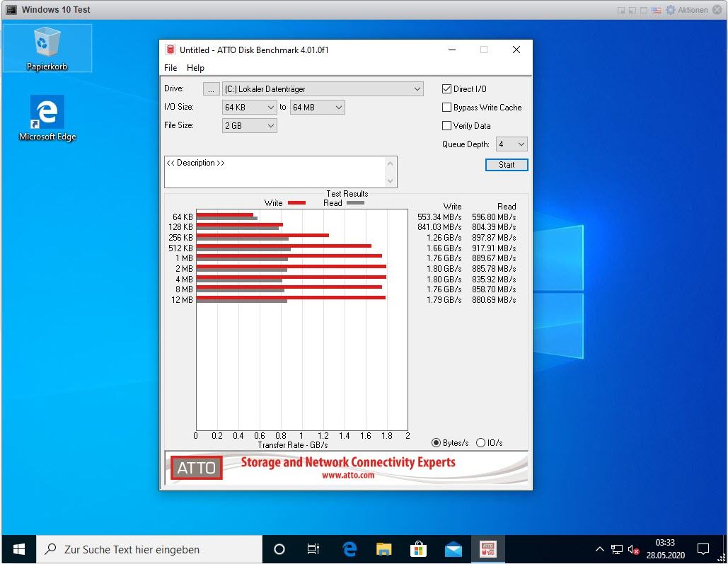The image size is (728, 564).
Task: Click the flag icon in VM toolbar
Action: 656,10
